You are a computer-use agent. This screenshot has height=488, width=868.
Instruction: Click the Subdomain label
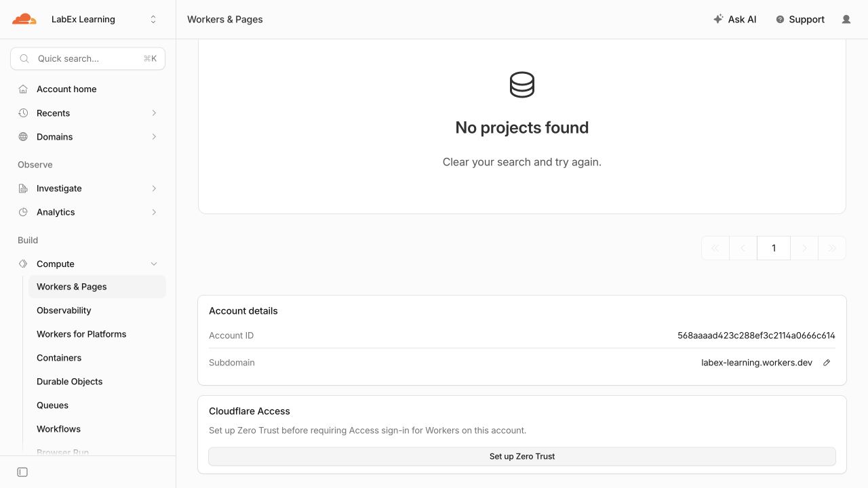click(232, 363)
